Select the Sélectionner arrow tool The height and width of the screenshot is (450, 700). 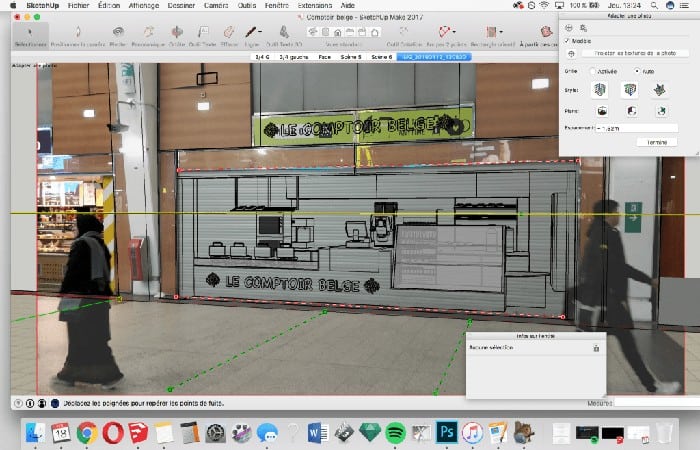pos(30,35)
